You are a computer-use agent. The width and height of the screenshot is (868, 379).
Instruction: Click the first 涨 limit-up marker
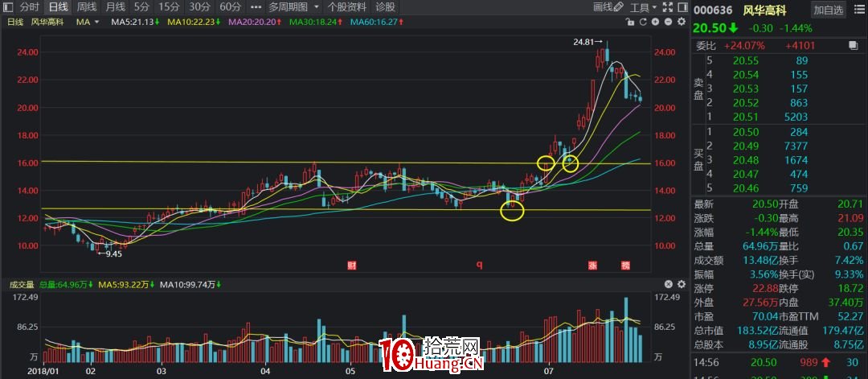[593, 266]
